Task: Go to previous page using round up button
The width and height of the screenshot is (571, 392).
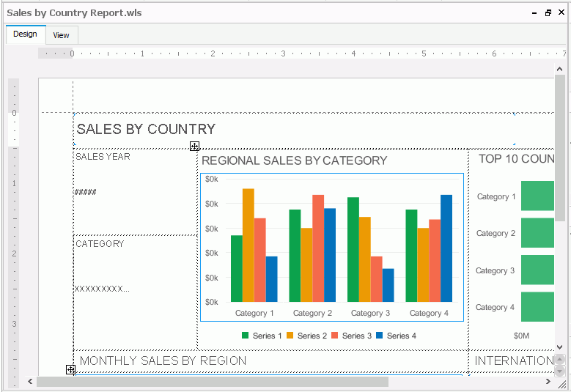Action: click(560, 359)
